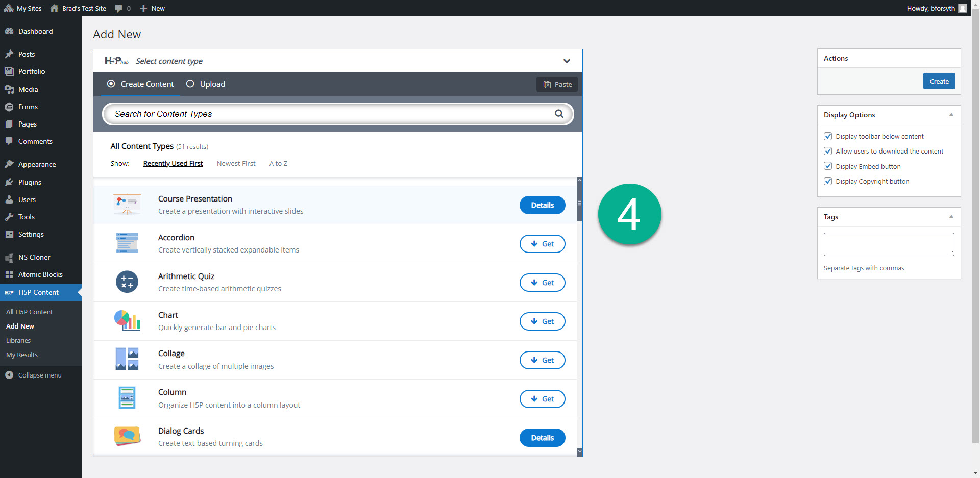Image resolution: width=980 pixels, height=478 pixels.
Task: Click the Chart content type icon
Action: [x=127, y=321]
